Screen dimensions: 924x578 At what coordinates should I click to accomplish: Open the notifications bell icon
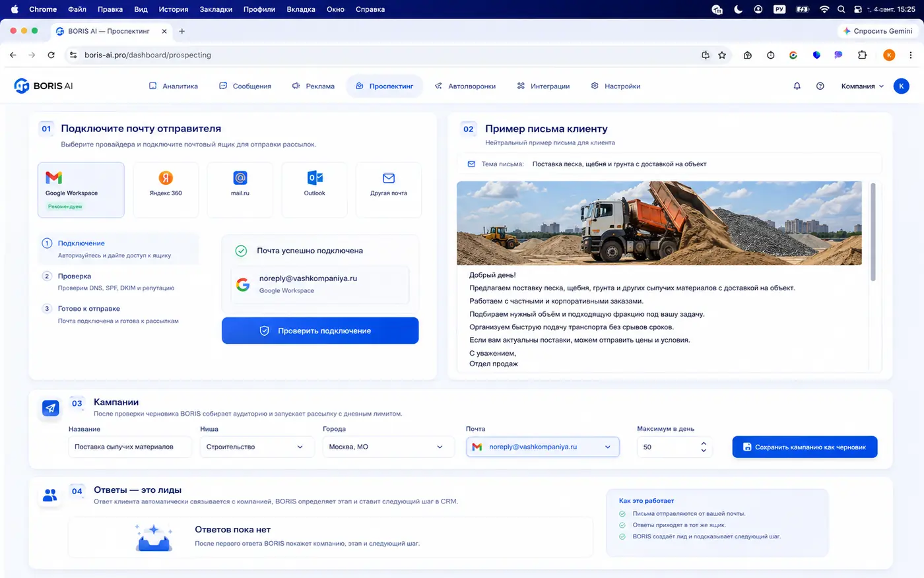point(797,86)
